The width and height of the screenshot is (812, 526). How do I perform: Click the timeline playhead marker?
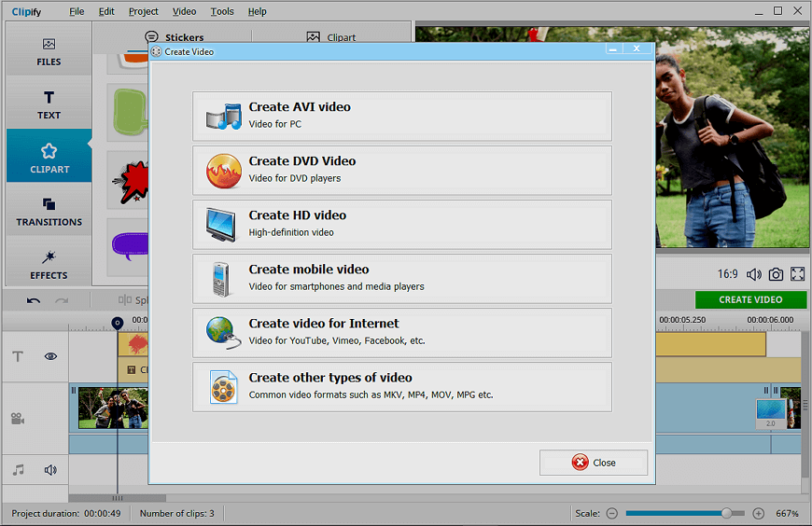(118, 323)
